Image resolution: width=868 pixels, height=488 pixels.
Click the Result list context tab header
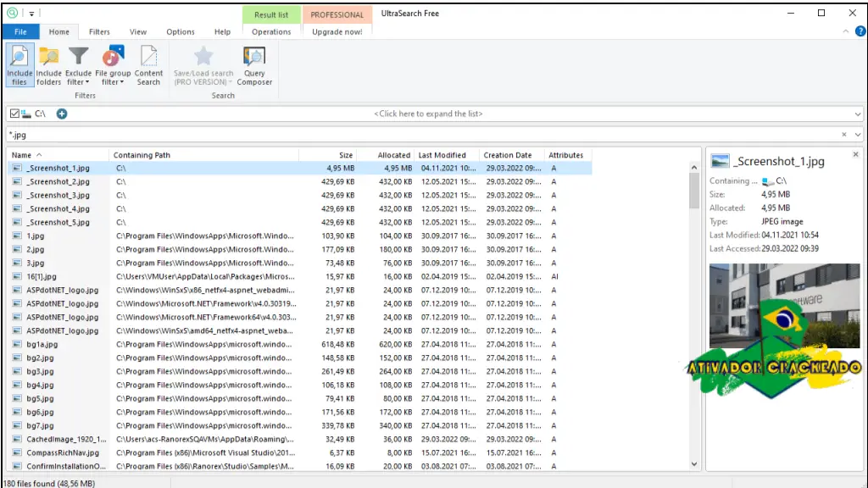(x=271, y=14)
